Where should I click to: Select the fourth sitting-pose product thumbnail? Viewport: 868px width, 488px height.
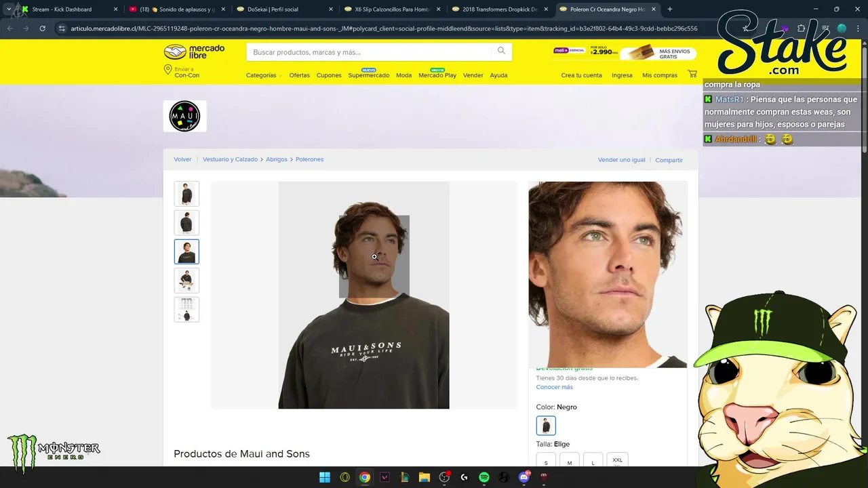click(x=186, y=280)
